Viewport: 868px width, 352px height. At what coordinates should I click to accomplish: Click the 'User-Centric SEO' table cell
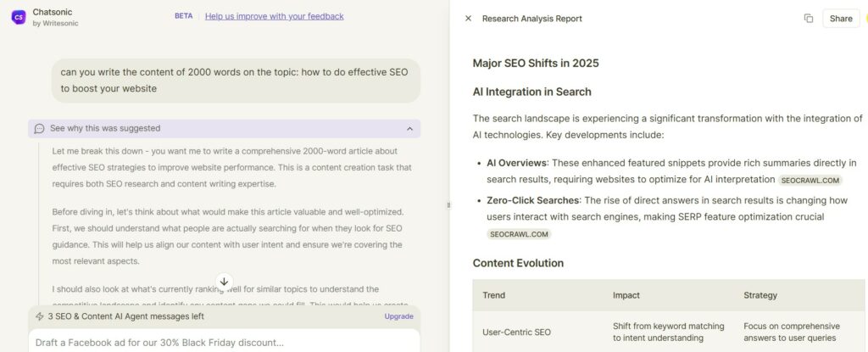click(x=516, y=332)
